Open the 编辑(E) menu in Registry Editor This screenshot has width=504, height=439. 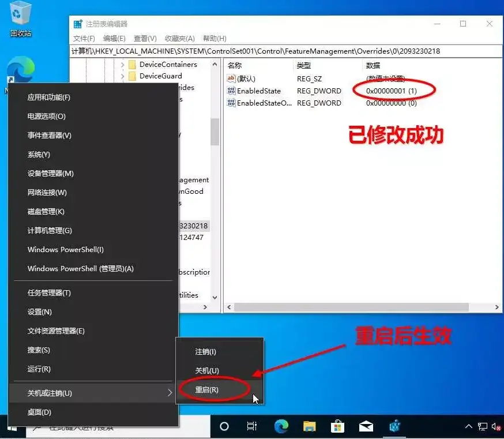pyautogui.click(x=114, y=39)
